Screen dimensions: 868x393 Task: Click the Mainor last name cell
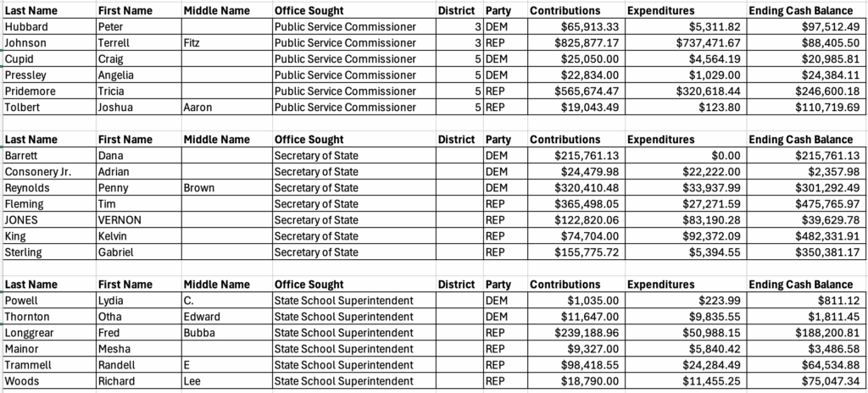tap(23, 349)
